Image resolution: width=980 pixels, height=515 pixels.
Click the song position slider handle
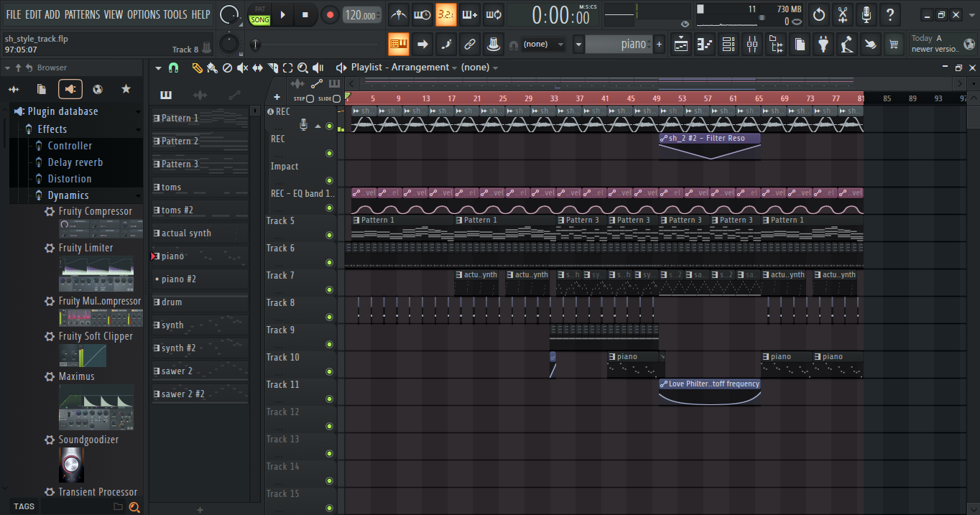255,45
